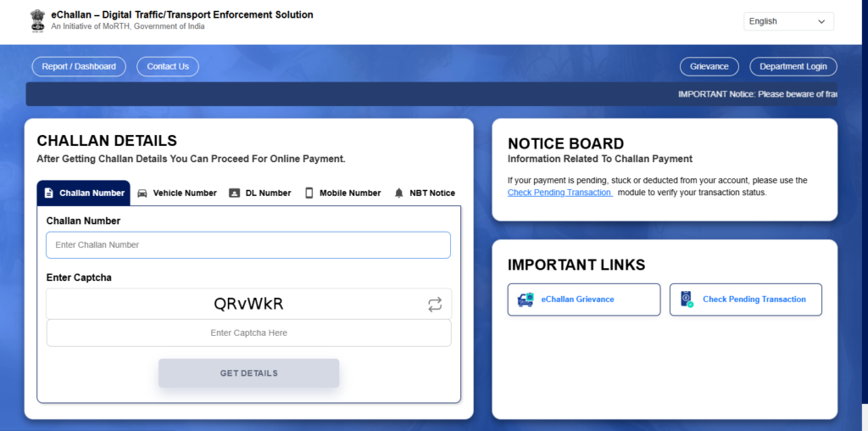Click the eChallan Grievance vehicle icon
The image size is (868, 431).
pos(526,299)
